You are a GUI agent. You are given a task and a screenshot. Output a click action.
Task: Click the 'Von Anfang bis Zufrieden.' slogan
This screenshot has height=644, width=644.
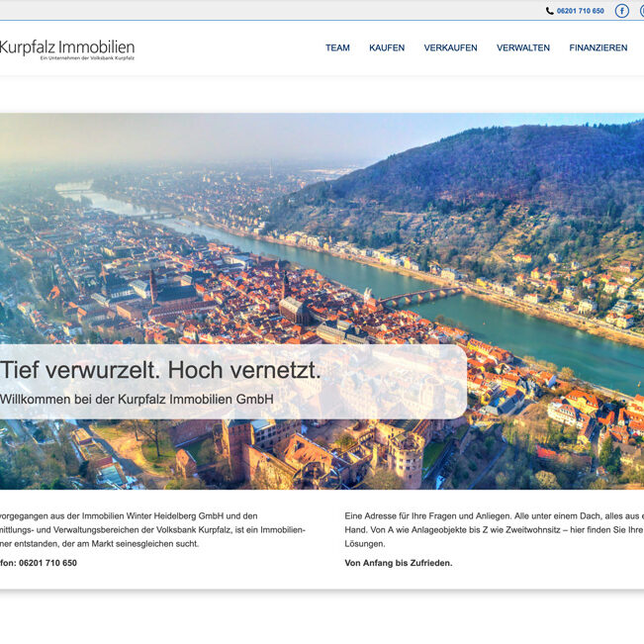[x=399, y=563]
